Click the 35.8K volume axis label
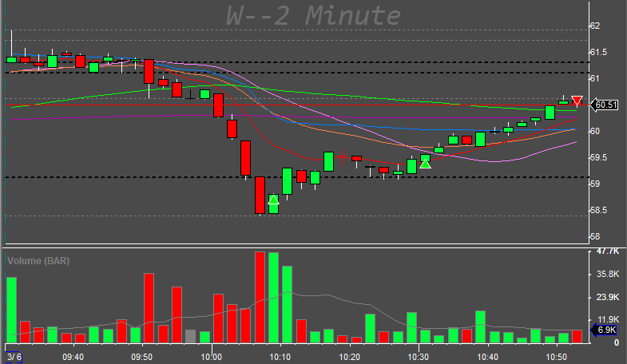 (x=607, y=274)
